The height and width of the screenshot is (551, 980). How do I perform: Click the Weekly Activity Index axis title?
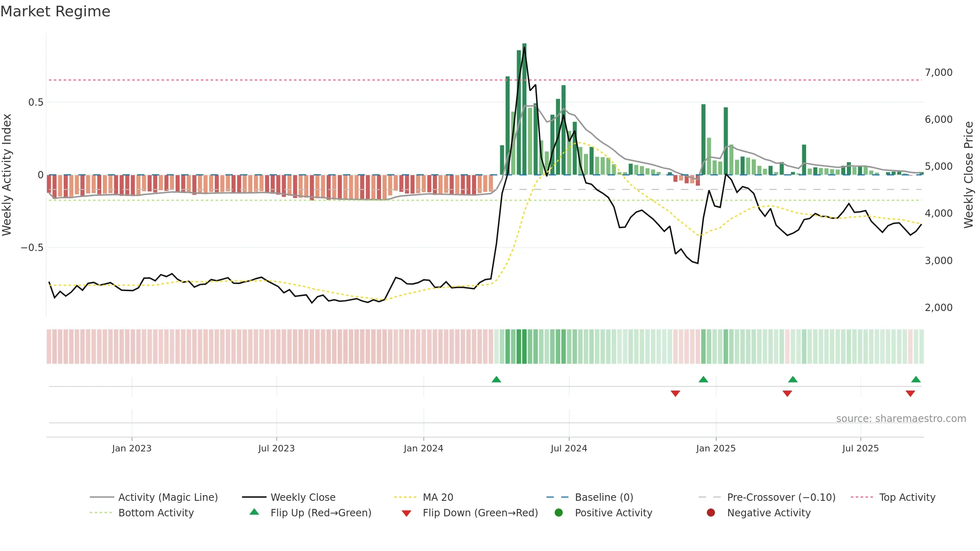coord(7,175)
